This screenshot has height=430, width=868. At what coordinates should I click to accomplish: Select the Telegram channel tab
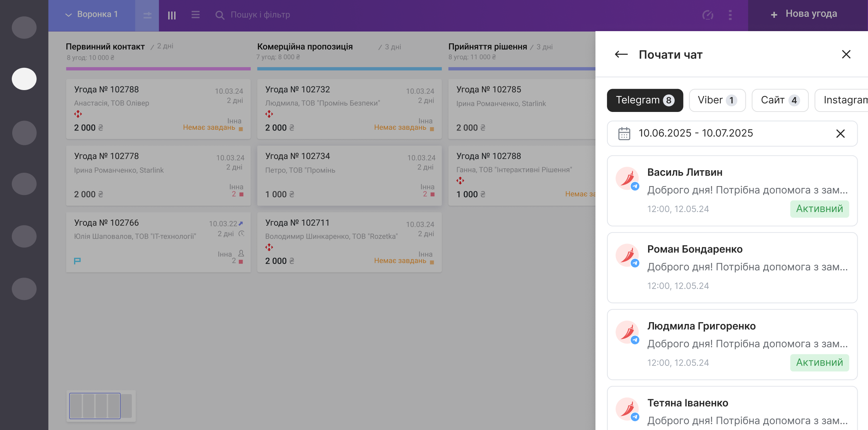click(645, 100)
